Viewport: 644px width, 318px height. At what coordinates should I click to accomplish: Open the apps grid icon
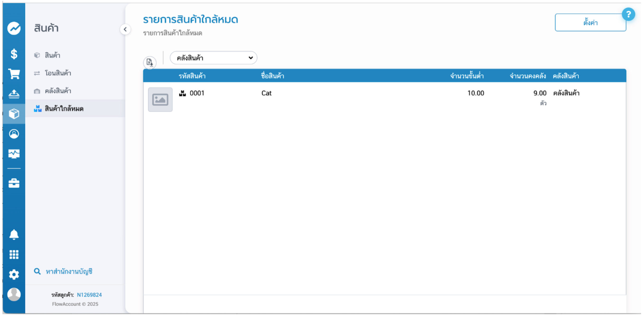[x=14, y=255]
